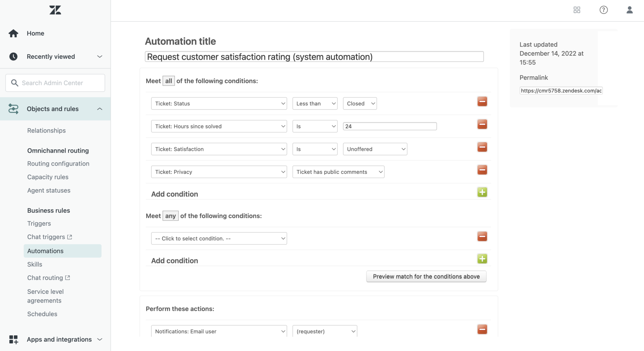Image resolution: width=644 pixels, height=351 pixels.
Task: Open the products grid icon
Action: point(577,10)
